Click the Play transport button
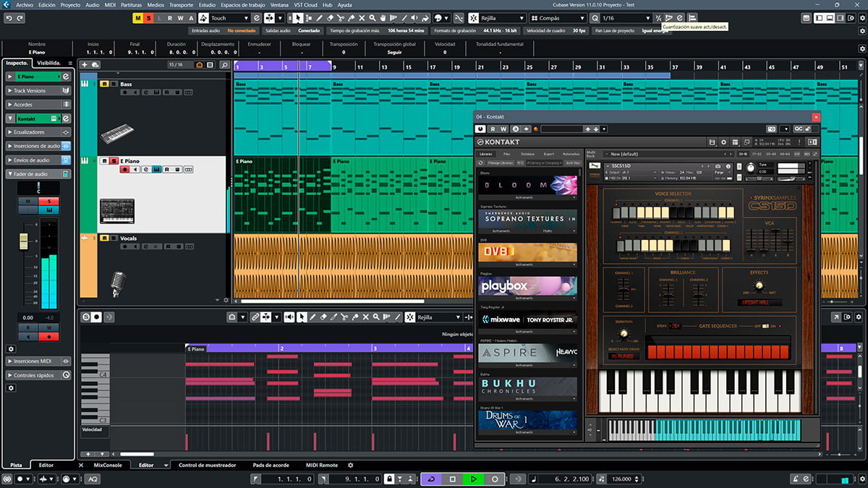Image resolution: width=868 pixels, height=488 pixels. point(474,479)
